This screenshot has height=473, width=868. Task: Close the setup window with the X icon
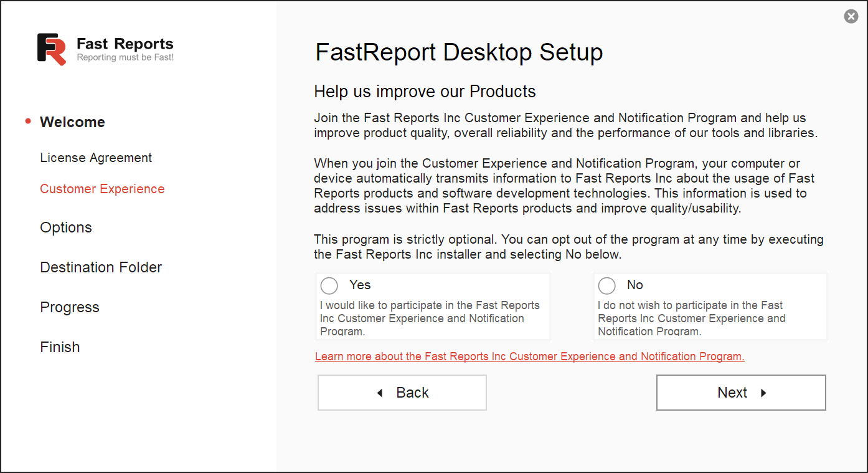tap(851, 17)
